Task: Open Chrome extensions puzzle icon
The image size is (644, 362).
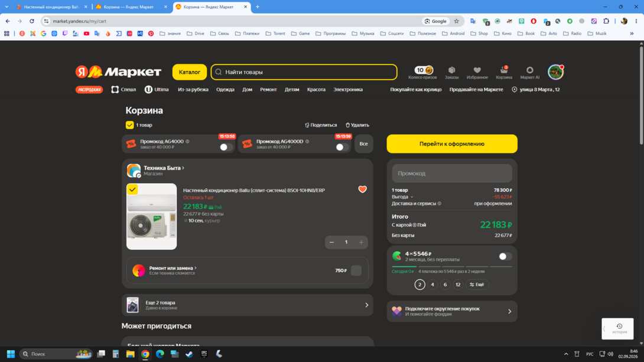Action: click(x=606, y=21)
